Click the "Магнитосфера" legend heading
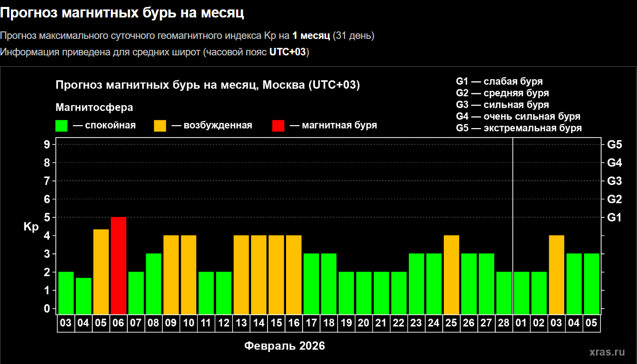637x364 pixels. click(94, 108)
